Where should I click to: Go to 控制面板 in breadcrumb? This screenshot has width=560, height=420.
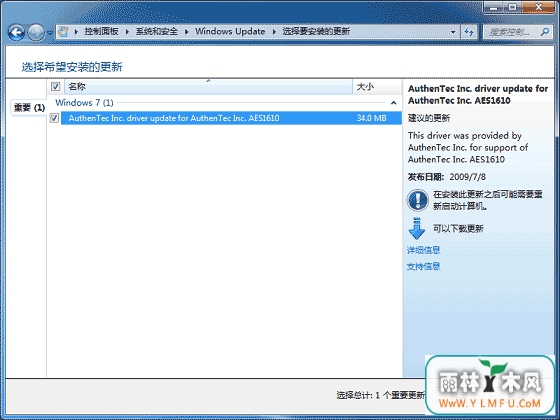pos(101,31)
